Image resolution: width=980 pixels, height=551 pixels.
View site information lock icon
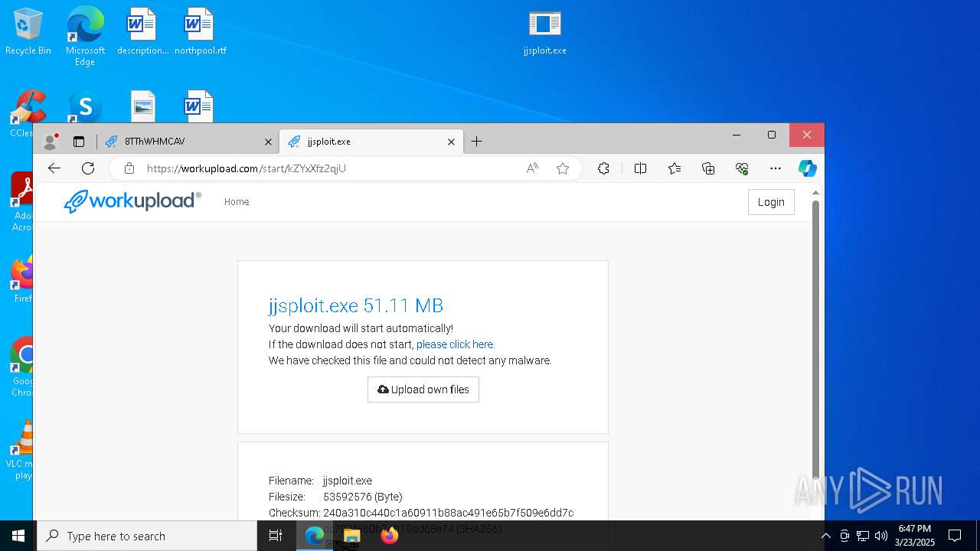click(129, 168)
